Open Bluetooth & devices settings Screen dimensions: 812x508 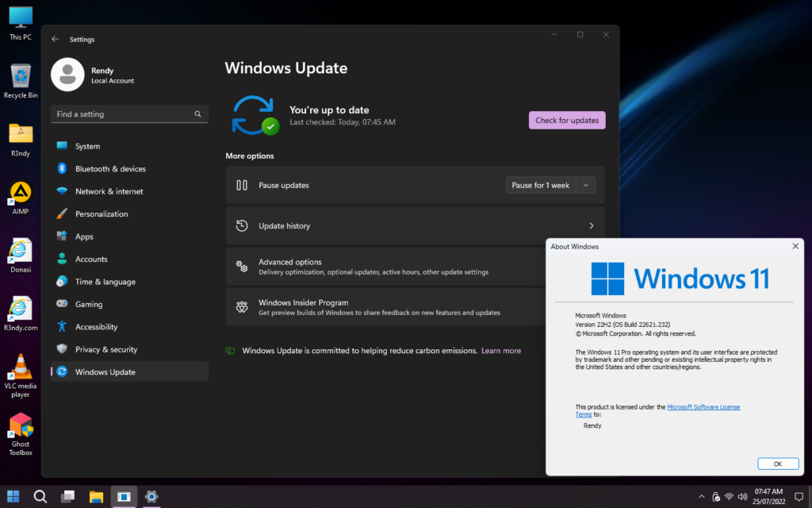pyautogui.click(x=129, y=168)
